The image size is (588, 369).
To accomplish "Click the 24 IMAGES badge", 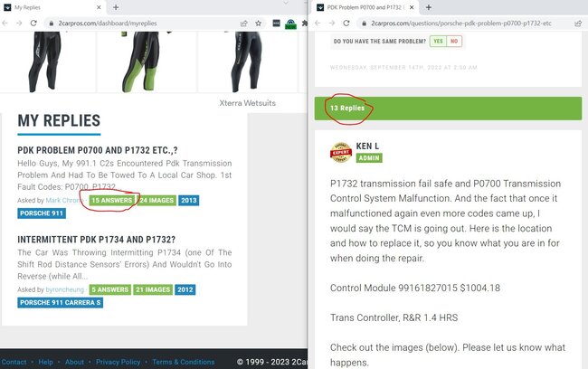I will pos(156,201).
